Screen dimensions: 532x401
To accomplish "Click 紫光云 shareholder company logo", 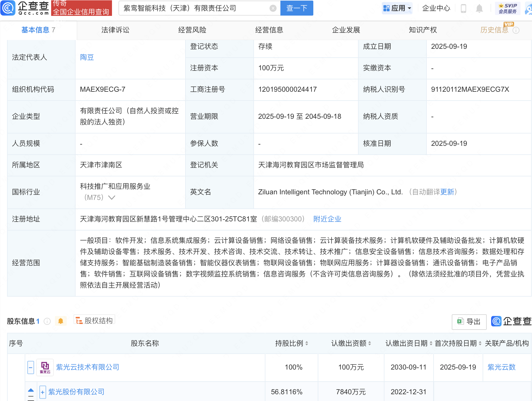I will (45, 367).
